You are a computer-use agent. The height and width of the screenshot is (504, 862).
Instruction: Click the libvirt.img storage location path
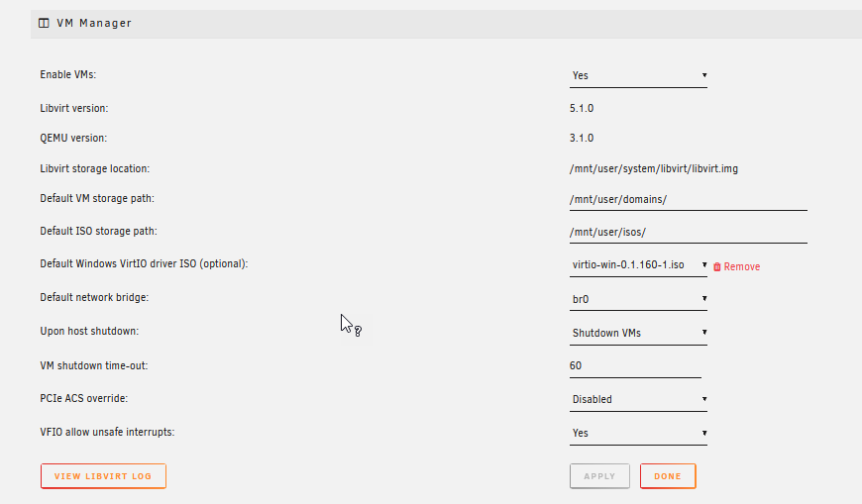pyautogui.click(x=654, y=168)
